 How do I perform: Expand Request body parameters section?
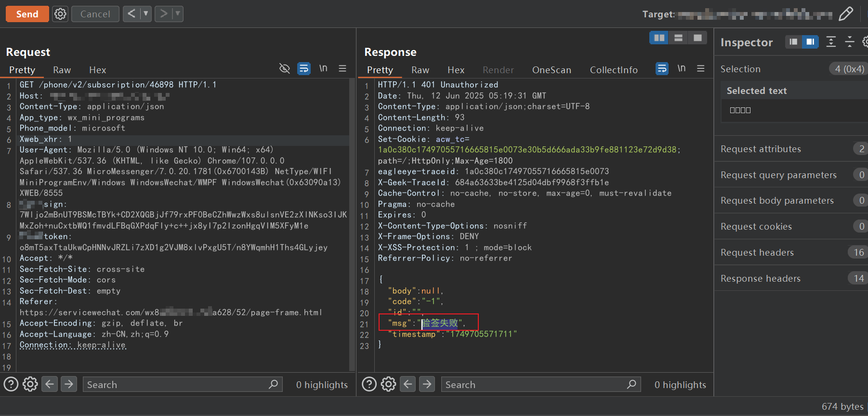(791, 200)
